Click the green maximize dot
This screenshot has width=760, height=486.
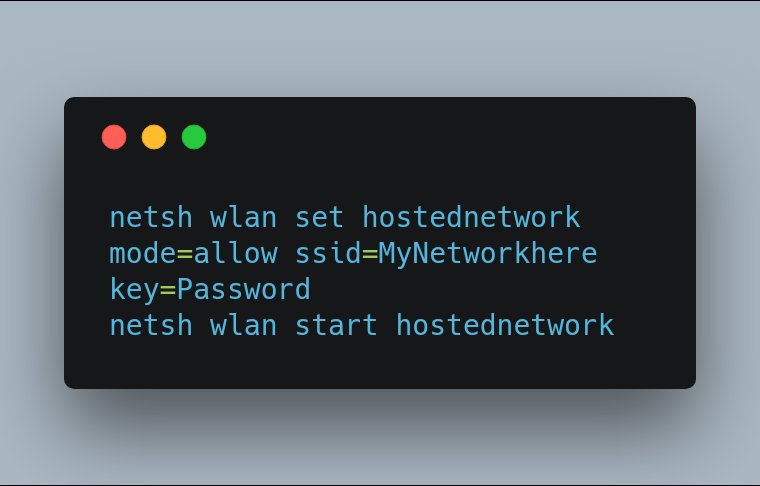[194, 137]
